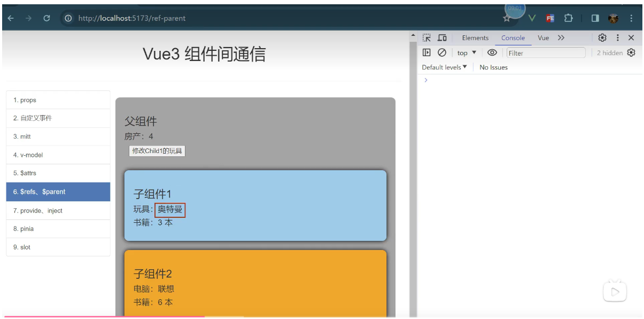Clear the console with the clear icon
Screen dimensions: 644x319
click(x=442, y=52)
